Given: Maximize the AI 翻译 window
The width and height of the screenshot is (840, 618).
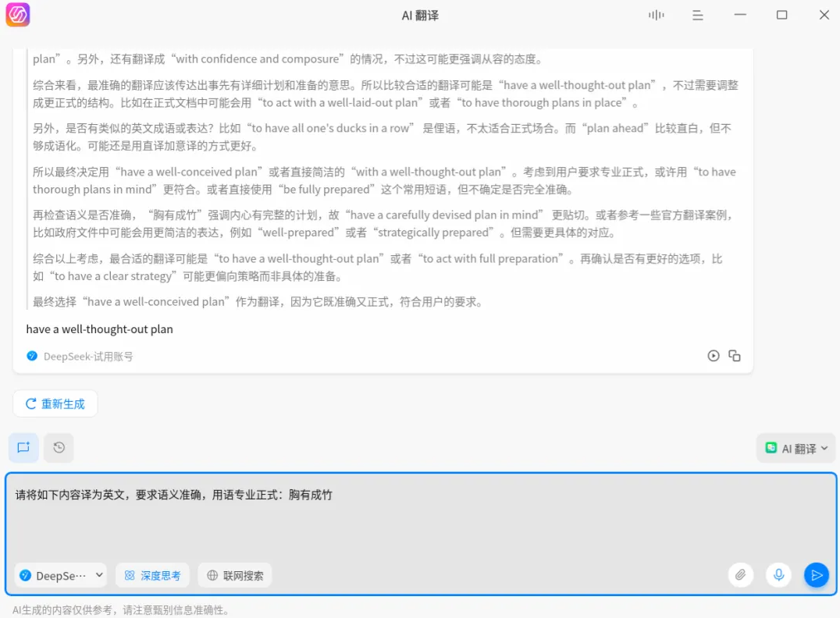Looking at the screenshot, I should coord(781,15).
